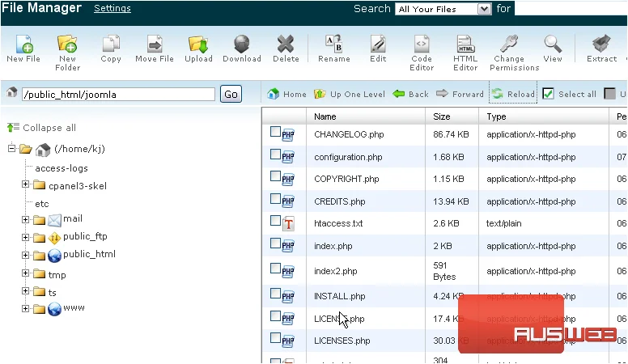
Task: Collapse the /home/kj root node
Action: [11, 149]
